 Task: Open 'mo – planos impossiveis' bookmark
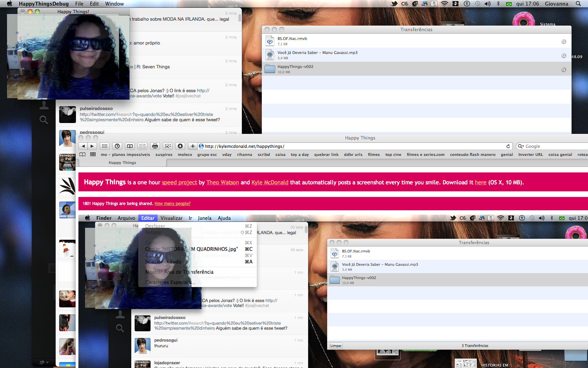[125, 155]
